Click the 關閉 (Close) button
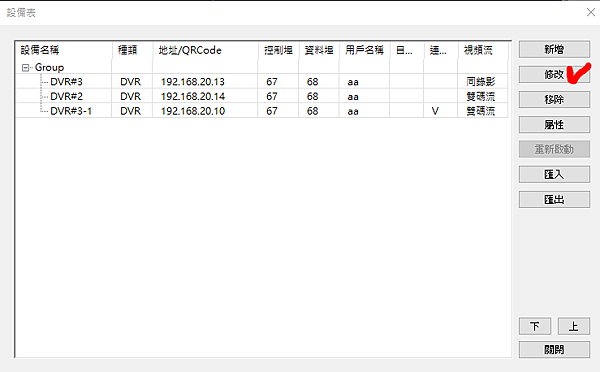600x372 pixels. coord(554,349)
